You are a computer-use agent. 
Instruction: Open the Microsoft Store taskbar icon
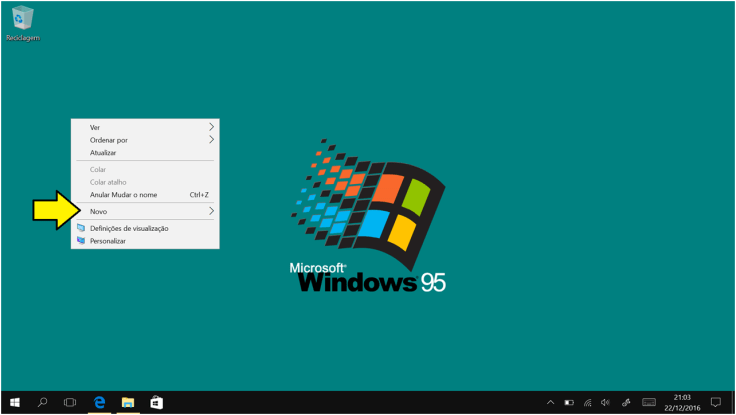(156, 402)
